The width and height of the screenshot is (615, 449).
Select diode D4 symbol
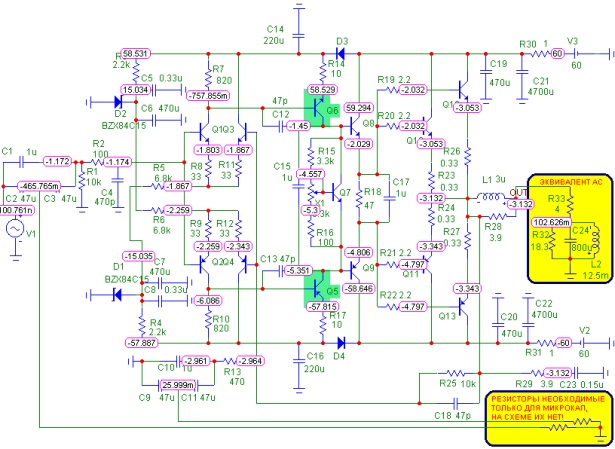(341, 343)
